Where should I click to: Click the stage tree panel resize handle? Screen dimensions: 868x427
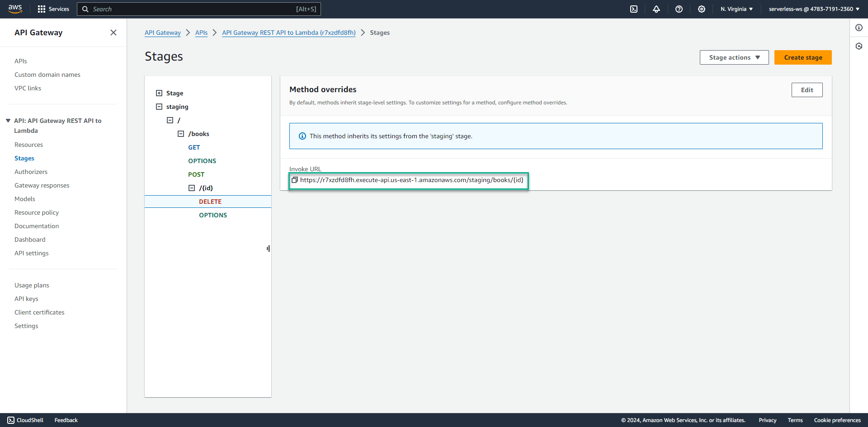[268, 249]
